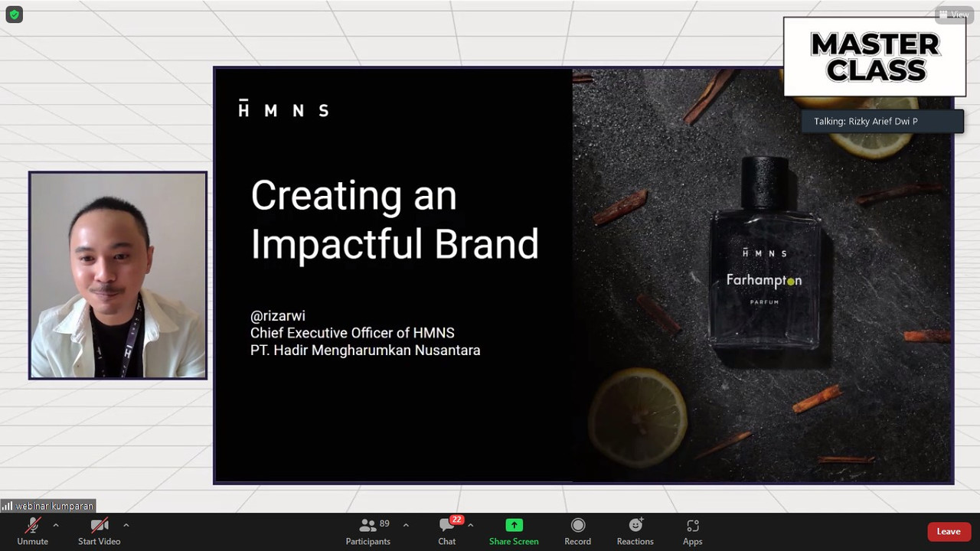Screen dimensions: 980x551
Task: Toggle meeting recording with Record
Action: tap(577, 531)
